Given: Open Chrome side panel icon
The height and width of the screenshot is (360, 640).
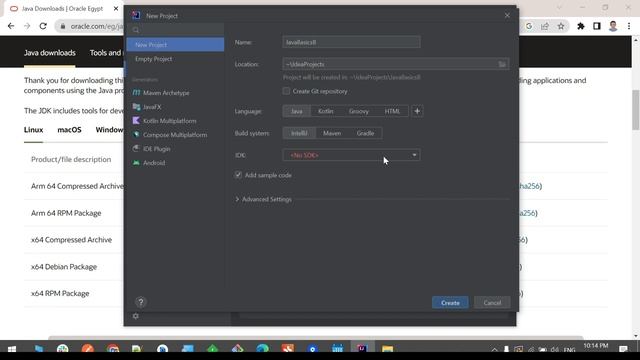Looking at the screenshot, I should [x=597, y=26].
